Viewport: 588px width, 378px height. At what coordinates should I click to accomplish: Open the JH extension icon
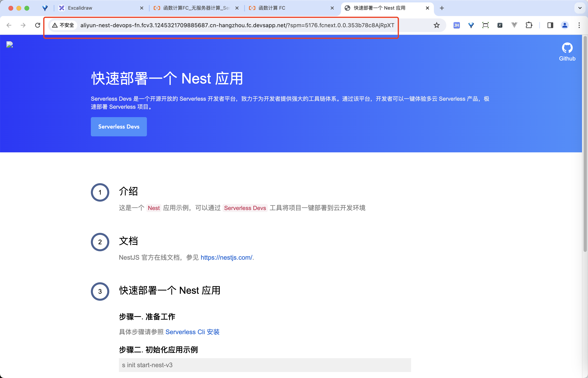(x=457, y=25)
